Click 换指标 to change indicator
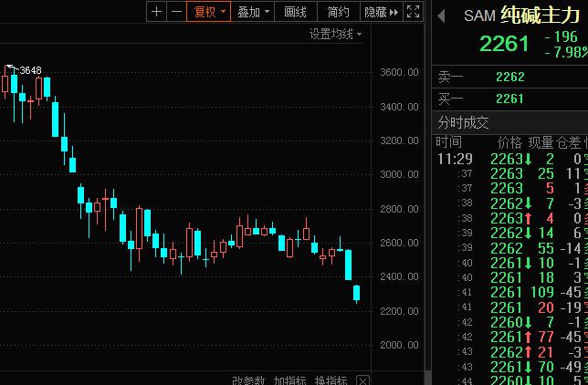Screen dimensions: 588x385 point(331,380)
